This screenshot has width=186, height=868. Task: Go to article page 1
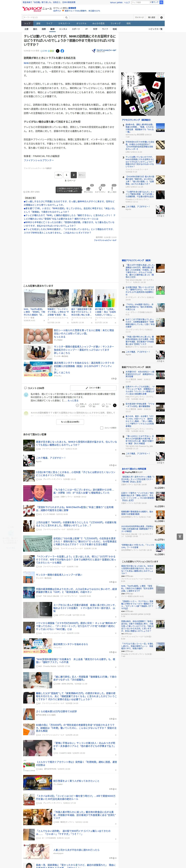(x=66, y=175)
